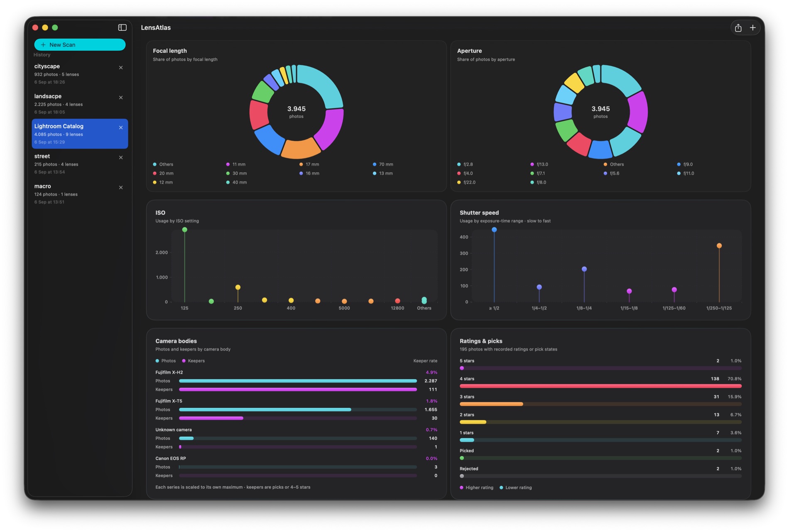Click the Keepers legend in Camera bodies

[x=194, y=361]
